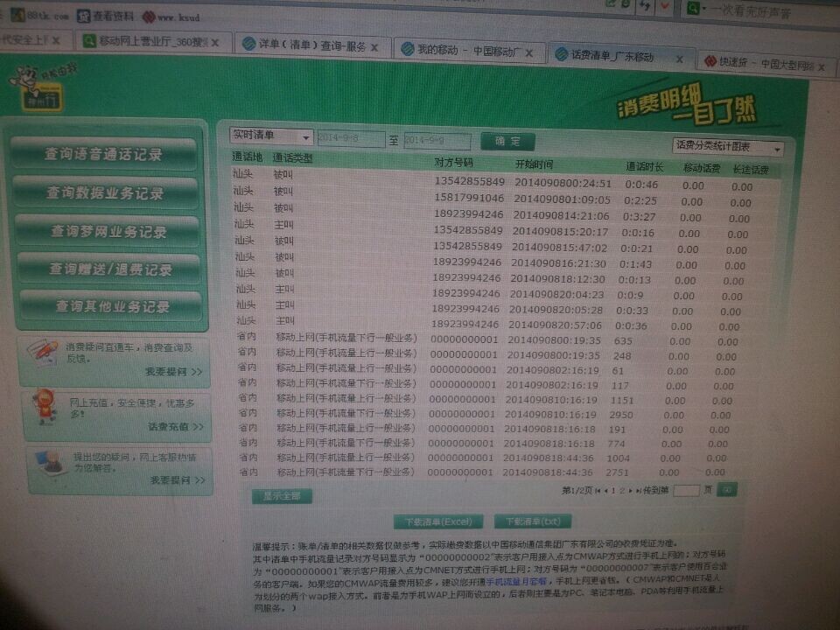Click start time 2014090820:57:06

click(555, 325)
